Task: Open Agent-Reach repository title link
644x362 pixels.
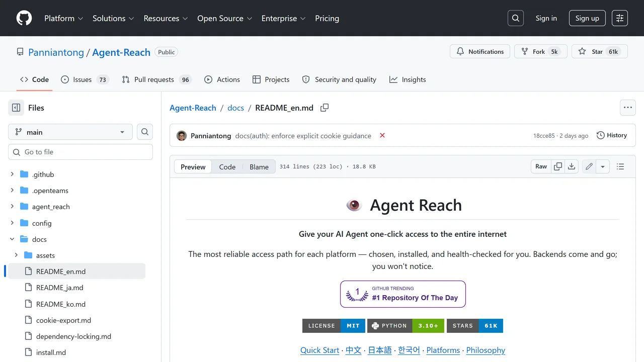Action: point(121,52)
